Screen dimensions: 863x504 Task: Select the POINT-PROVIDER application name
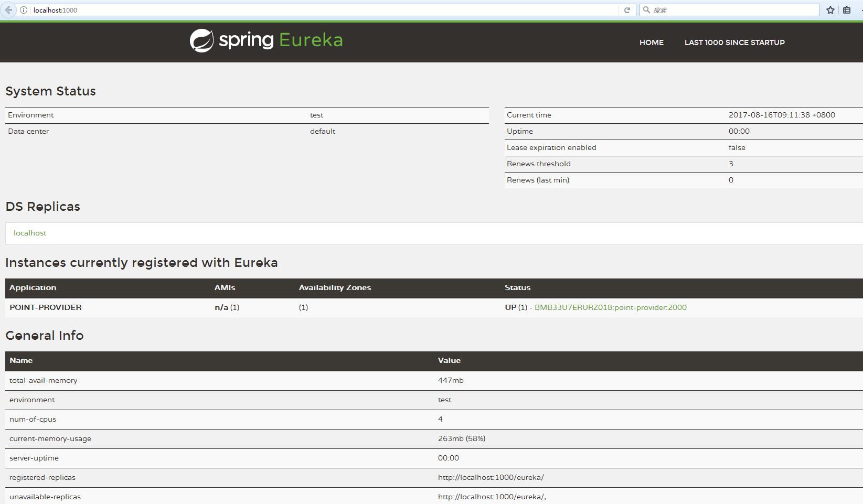46,307
